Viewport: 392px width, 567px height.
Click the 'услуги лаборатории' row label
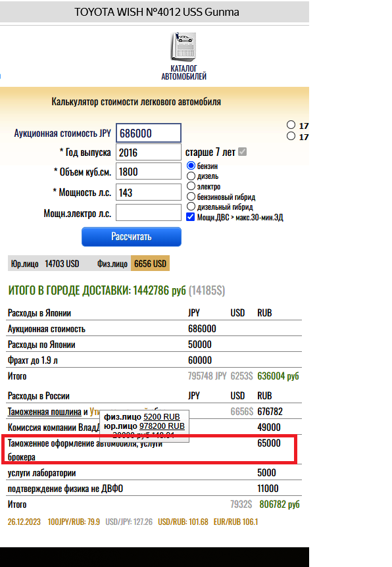tap(42, 473)
